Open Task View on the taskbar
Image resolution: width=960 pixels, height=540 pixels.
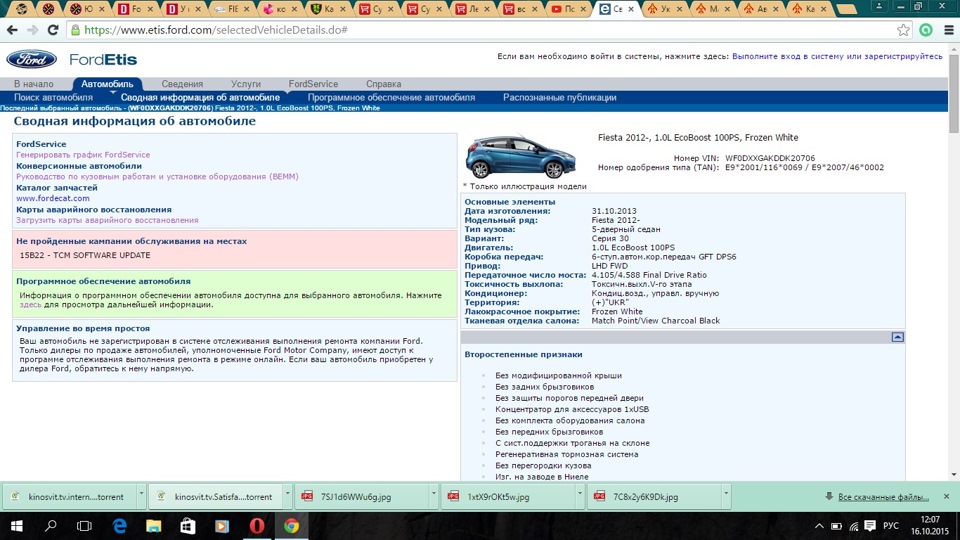click(x=84, y=526)
